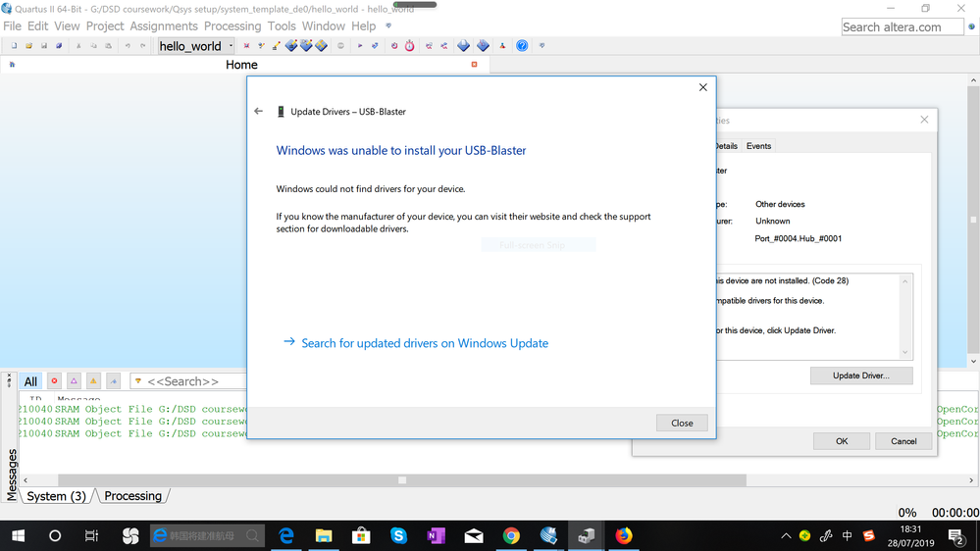Click the stopwatch timing analyzer icon
Image resolution: width=980 pixels, height=551 pixels.
tap(409, 46)
